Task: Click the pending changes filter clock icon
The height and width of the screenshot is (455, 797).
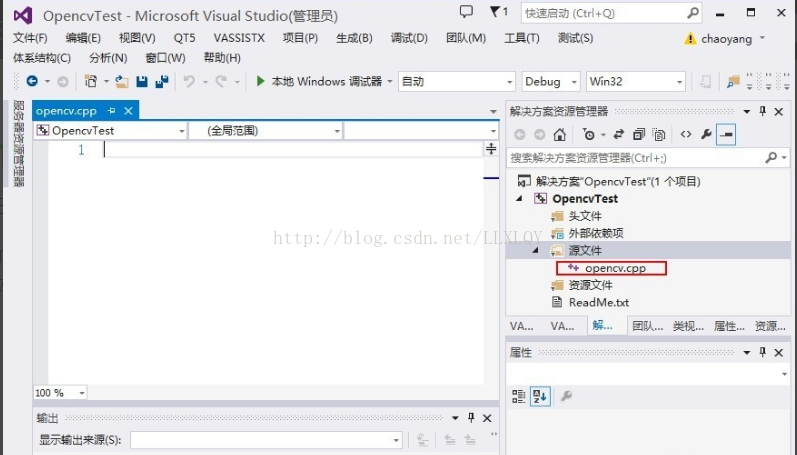Action: 589,134
